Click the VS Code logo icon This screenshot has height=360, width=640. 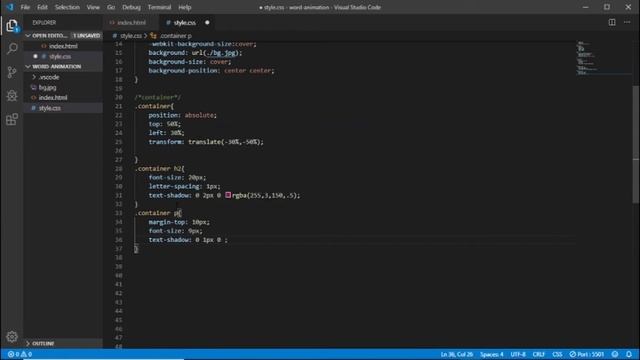pos(10,7)
